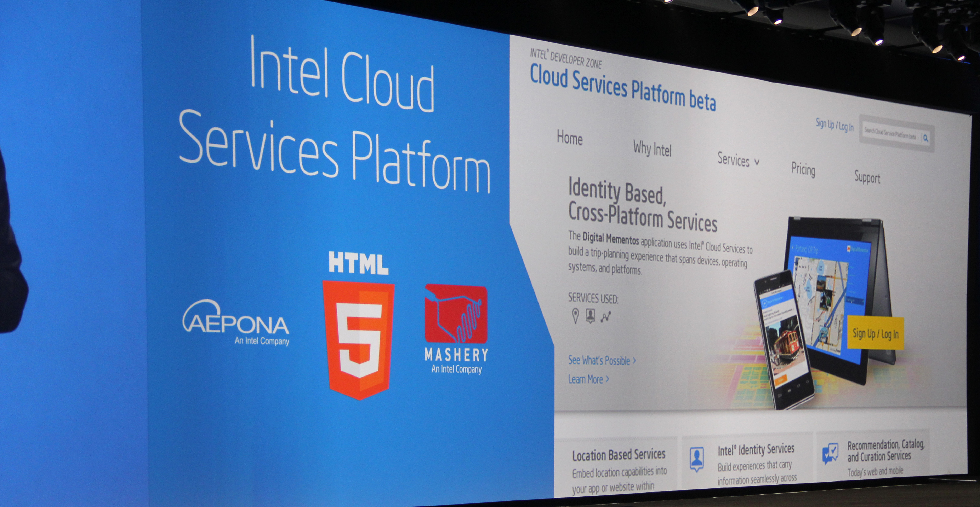Viewport: 980px width, 507px height.
Task: Click the Intel Identity Services person icon
Action: point(697,460)
